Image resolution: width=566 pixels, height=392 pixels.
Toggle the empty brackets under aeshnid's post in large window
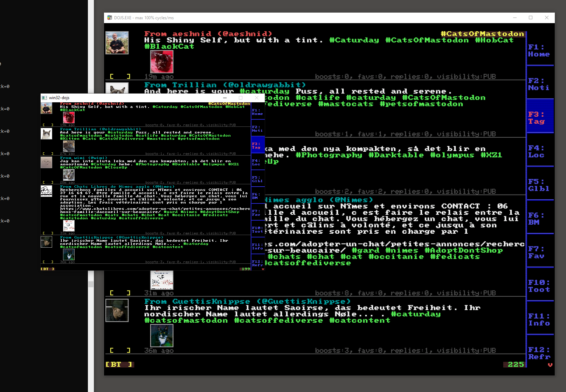[120, 76]
